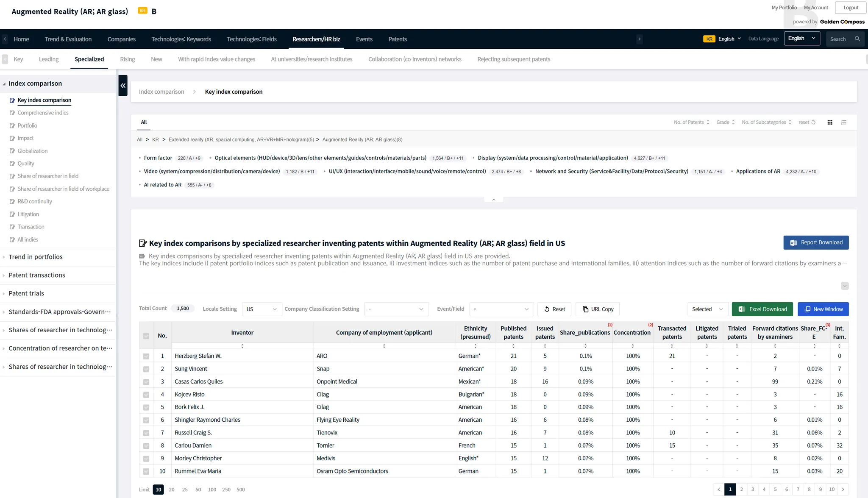Set row limit to 50
Screen dimensions: 868x498
click(198, 490)
